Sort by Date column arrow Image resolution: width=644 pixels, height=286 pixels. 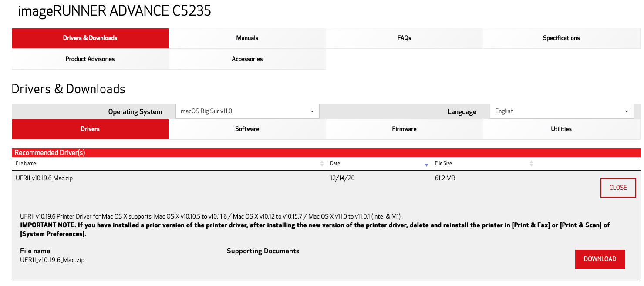[x=426, y=165]
